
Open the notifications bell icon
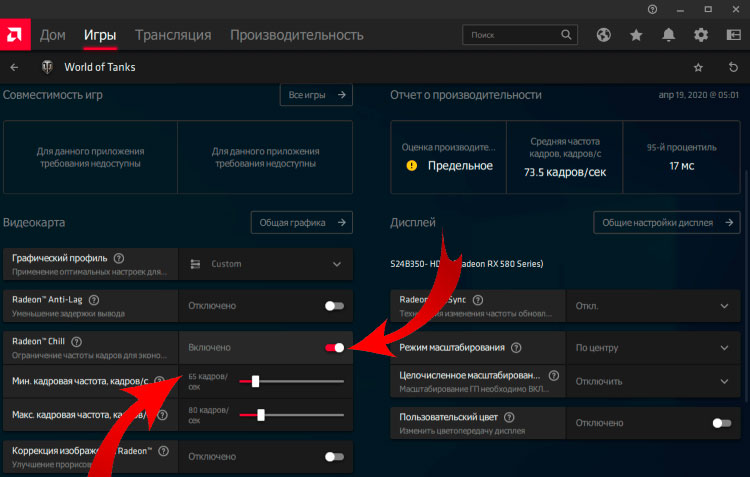(669, 35)
